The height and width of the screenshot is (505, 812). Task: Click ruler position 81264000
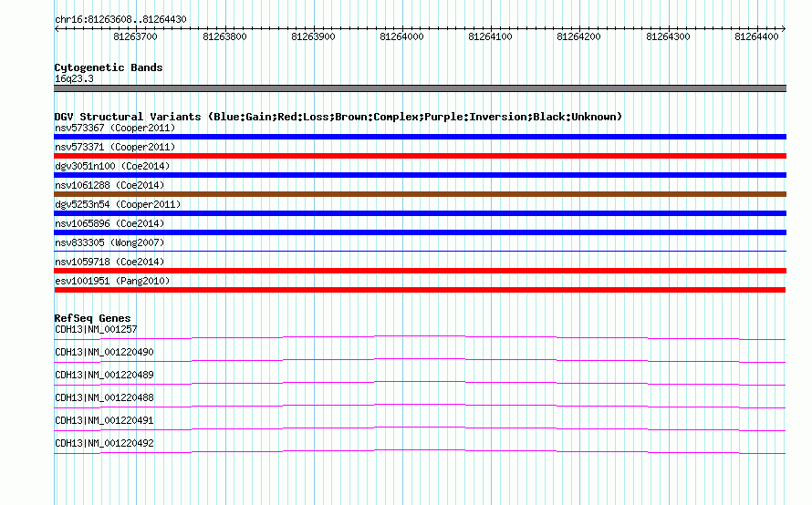tap(401, 36)
